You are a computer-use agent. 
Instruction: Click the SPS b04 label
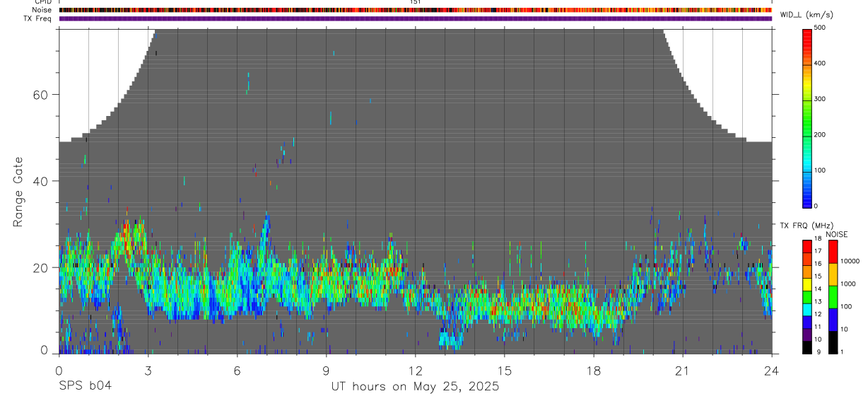(x=84, y=386)
